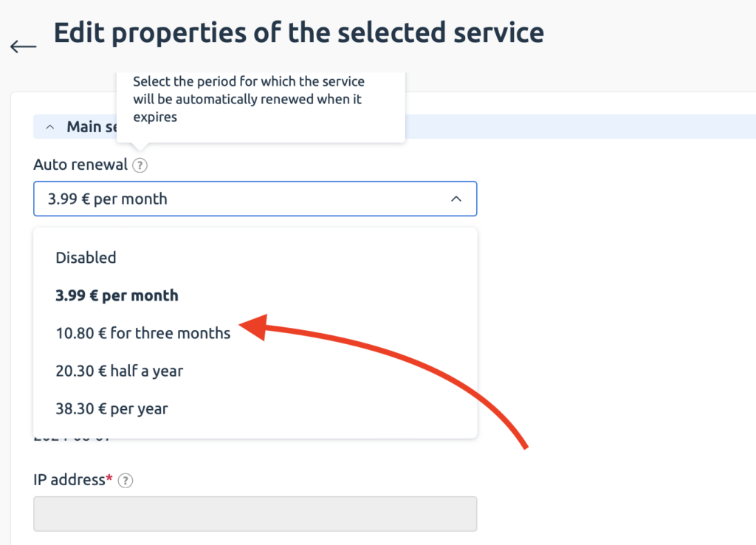Collapse the Main settings section chevron
Image resolution: width=756 pixels, height=545 pixels.
[x=49, y=127]
